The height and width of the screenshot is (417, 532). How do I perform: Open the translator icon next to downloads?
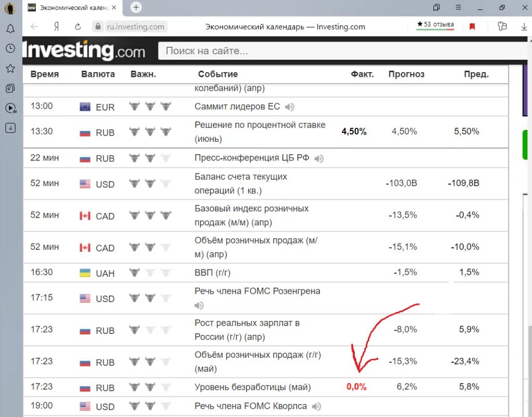(x=502, y=26)
